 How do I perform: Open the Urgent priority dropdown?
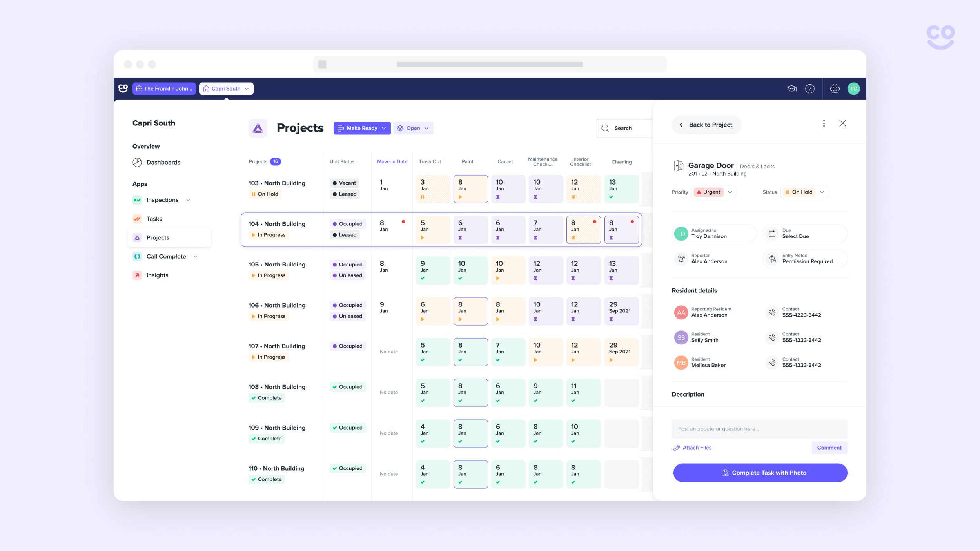tap(713, 192)
